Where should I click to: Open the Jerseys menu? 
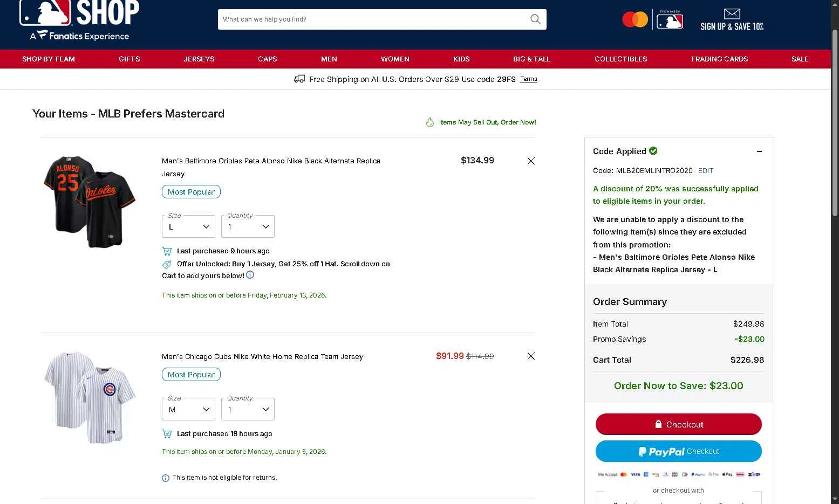click(199, 59)
